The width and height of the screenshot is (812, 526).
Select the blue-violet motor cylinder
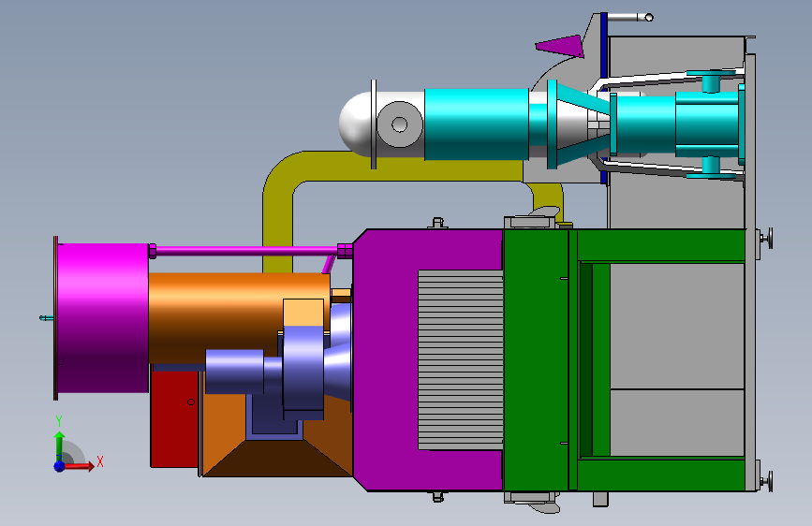click(x=234, y=372)
